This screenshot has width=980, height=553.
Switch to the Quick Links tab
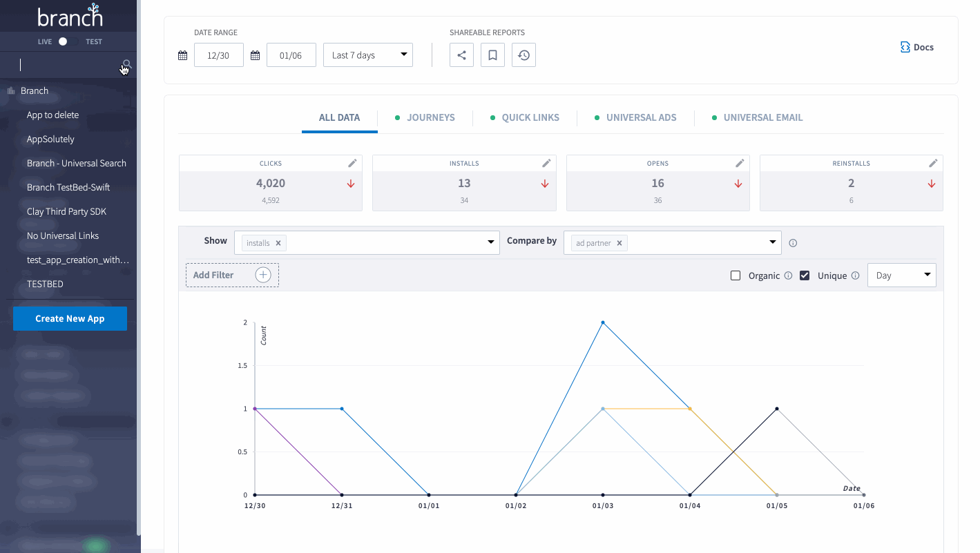pos(525,117)
